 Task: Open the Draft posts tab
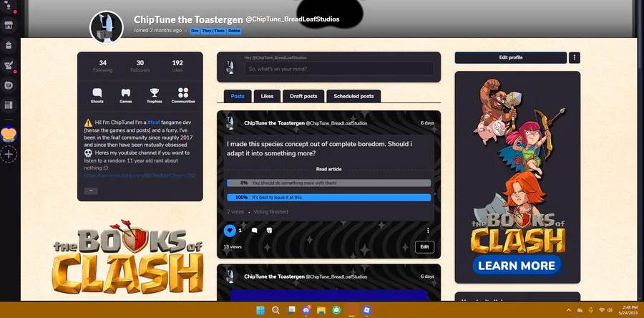303,96
